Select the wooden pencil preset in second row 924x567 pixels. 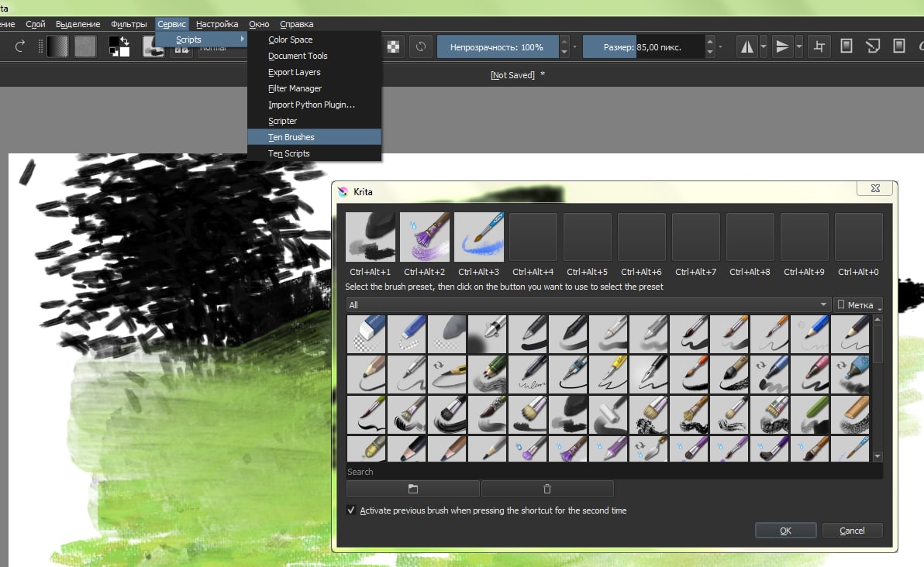coord(366,374)
